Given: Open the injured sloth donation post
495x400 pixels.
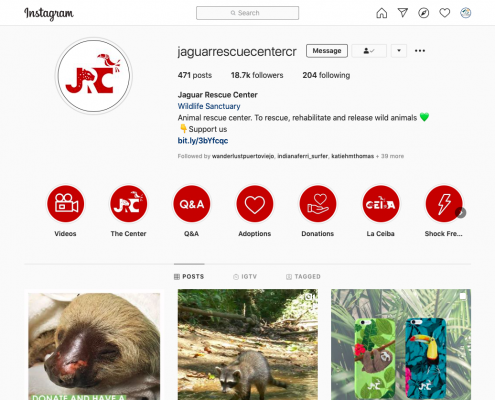Looking at the screenshot, I should 94,345.
